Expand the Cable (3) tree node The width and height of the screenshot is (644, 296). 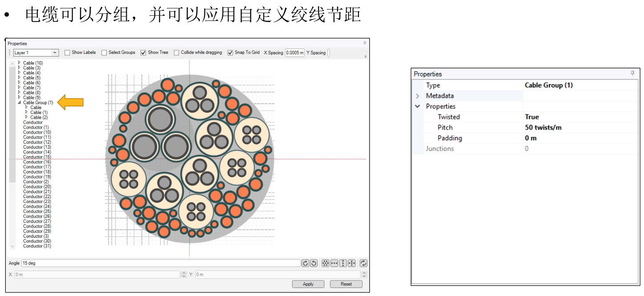(19, 68)
